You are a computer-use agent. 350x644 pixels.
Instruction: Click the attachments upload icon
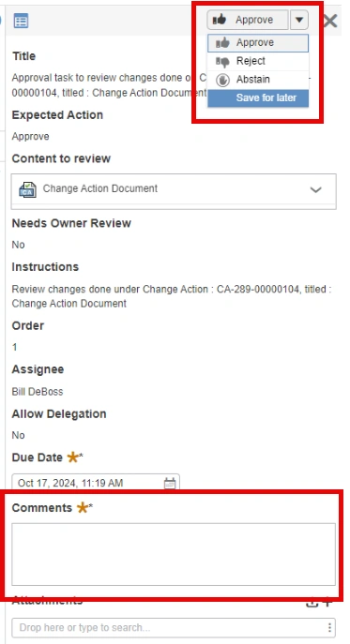(x=312, y=602)
